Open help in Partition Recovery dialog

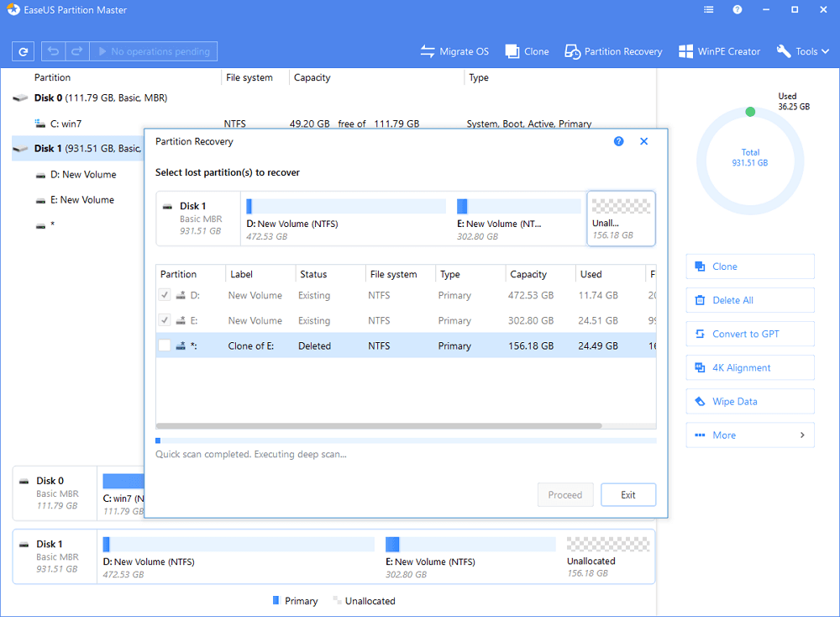(x=619, y=141)
